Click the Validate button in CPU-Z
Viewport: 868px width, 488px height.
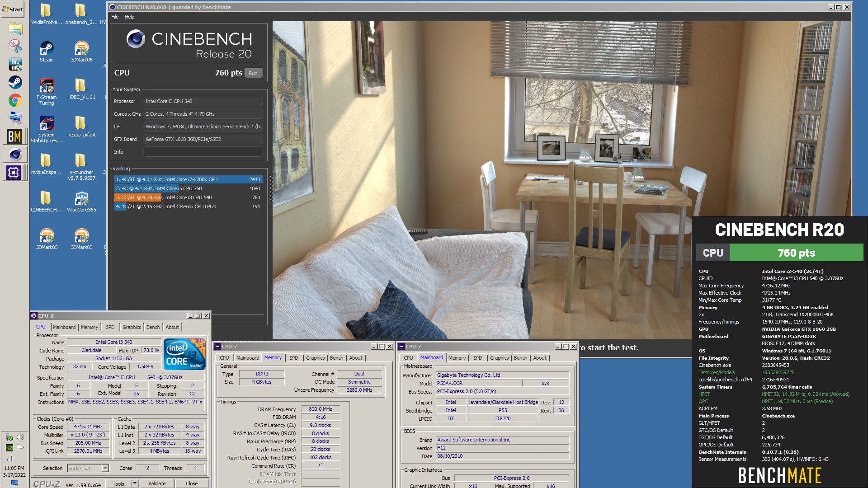coord(157,483)
